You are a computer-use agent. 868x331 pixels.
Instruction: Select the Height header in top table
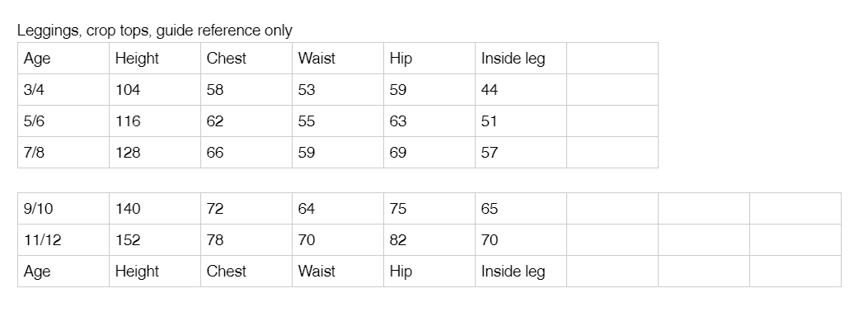(154, 59)
